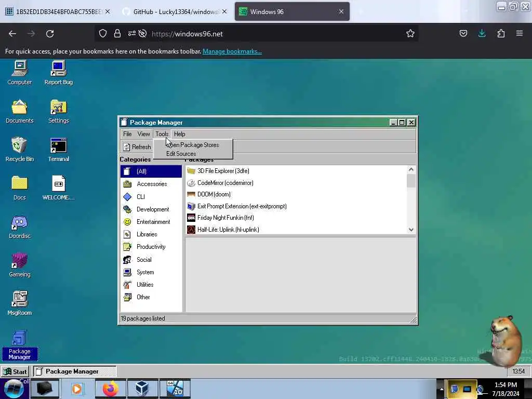Select Half-Life: Uplink (hl-uplink) package
Screen dimensions: 532x399
pos(296,230)
